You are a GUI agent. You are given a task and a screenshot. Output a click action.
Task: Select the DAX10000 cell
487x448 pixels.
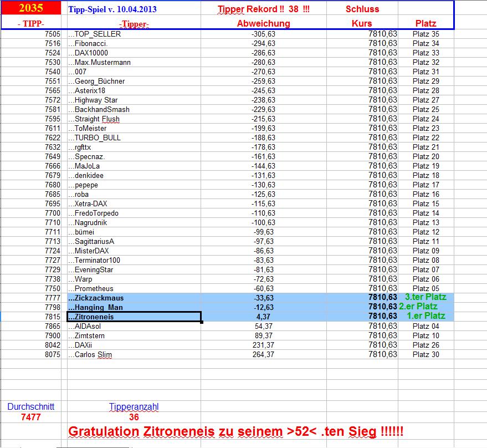[134, 53]
